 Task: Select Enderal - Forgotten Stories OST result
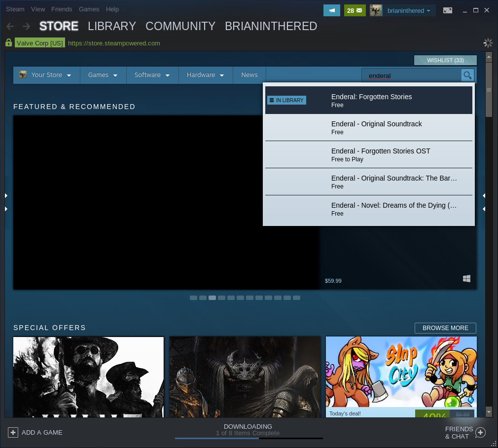tap(369, 154)
